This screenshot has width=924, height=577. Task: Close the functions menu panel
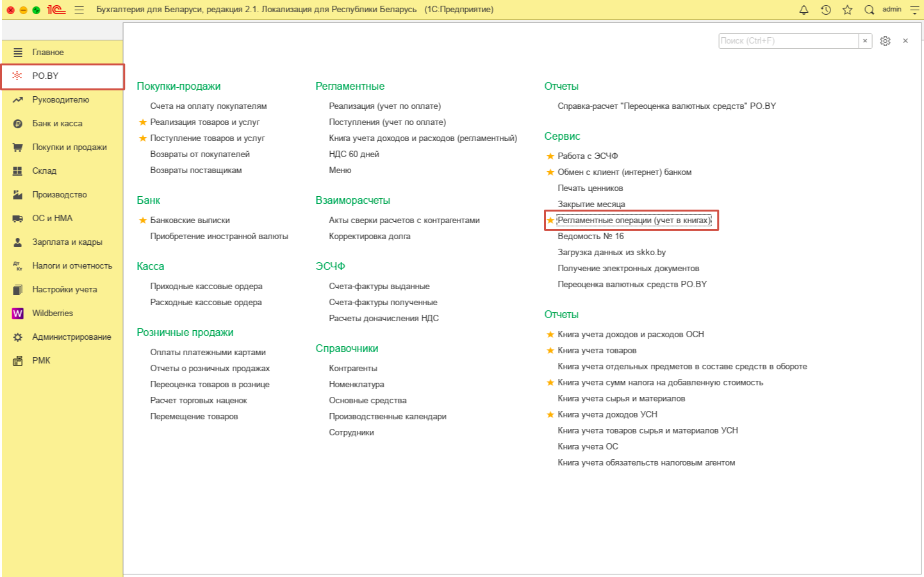(905, 41)
